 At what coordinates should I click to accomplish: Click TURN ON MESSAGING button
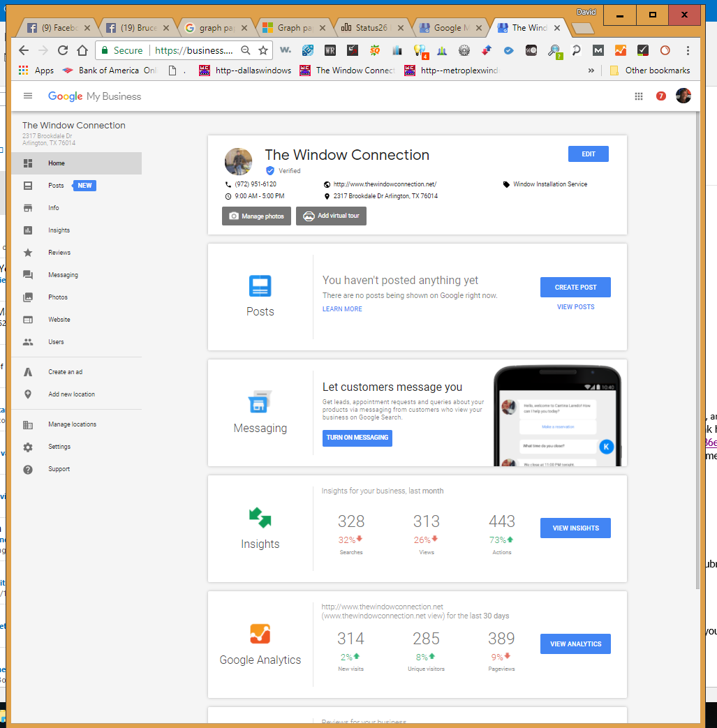point(357,438)
